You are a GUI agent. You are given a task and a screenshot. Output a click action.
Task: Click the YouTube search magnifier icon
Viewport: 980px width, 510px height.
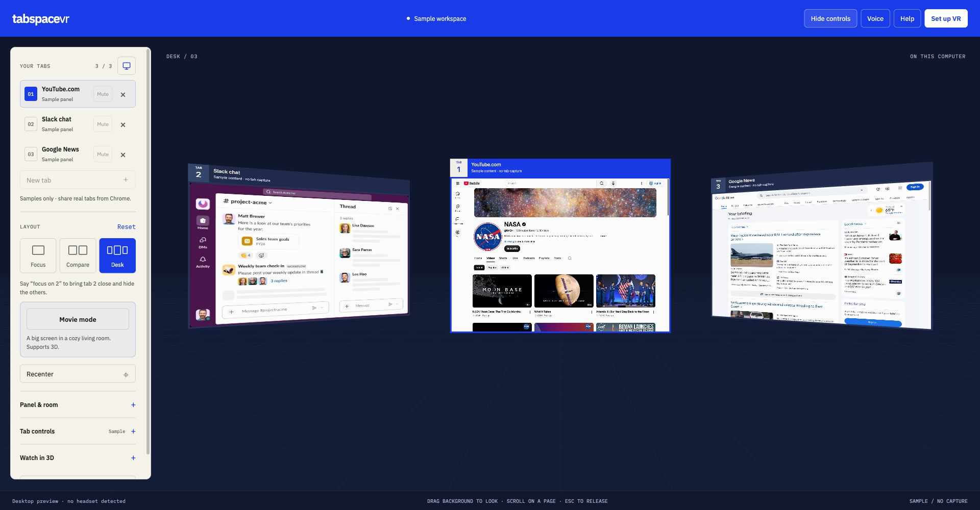point(601,183)
